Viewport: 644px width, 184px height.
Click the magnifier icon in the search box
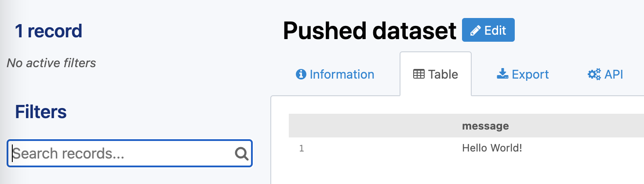pyautogui.click(x=241, y=153)
